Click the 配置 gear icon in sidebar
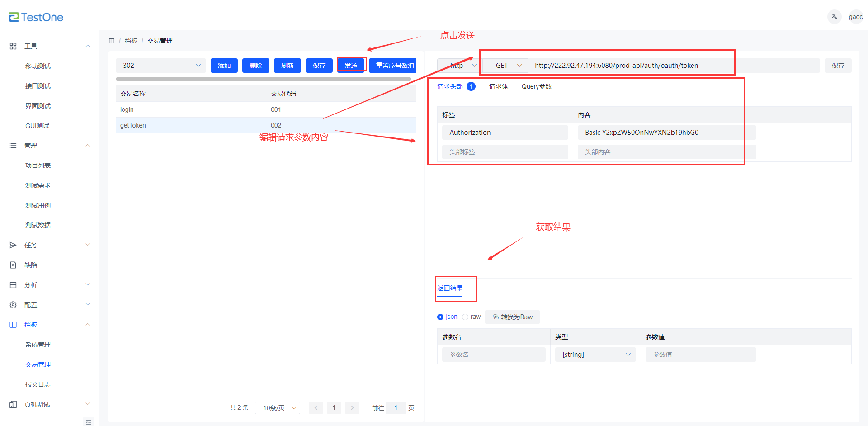The width and height of the screenshot is (868, 426). (13, 305)
